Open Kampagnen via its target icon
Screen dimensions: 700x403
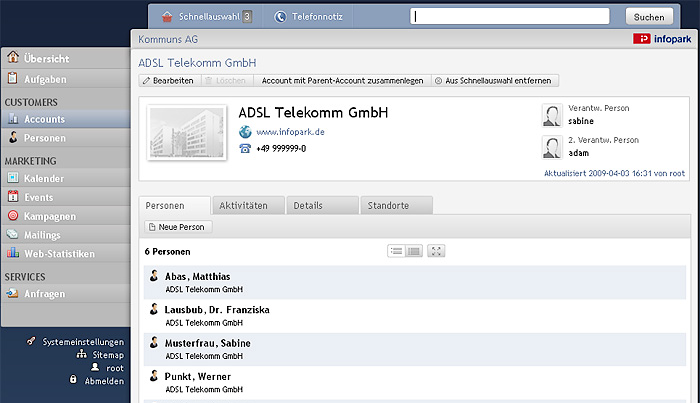[13, 216]
